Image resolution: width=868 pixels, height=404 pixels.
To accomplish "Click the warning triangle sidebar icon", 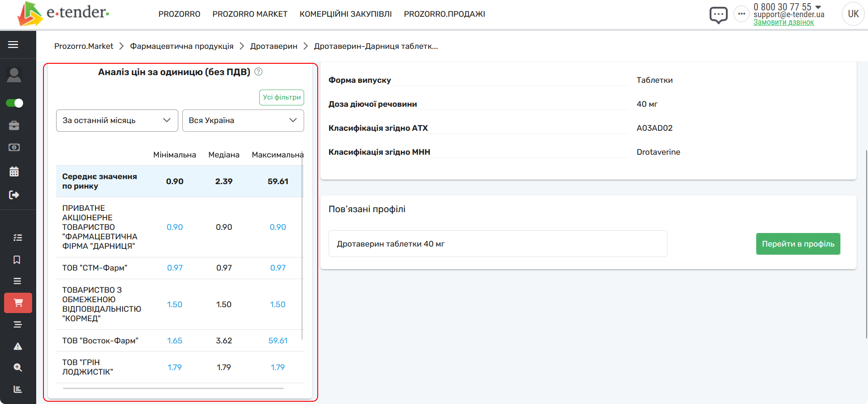I will [x=18, y=346].
